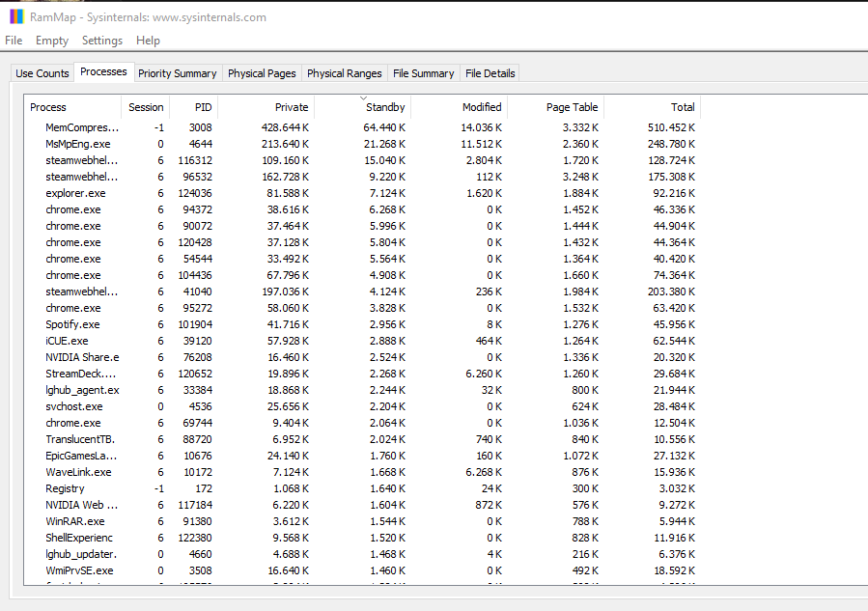This screenshot has height=611, width=868.
Task: Select steamwebhel... row with PID 96532
Action: coord(363,177)
